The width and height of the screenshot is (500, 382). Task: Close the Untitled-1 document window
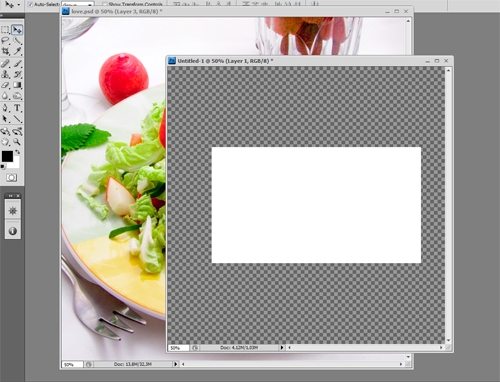tap(446, 61)
